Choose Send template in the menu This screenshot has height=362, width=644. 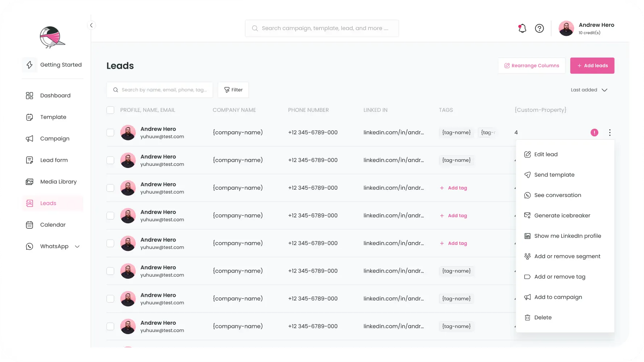pos(565,175)
